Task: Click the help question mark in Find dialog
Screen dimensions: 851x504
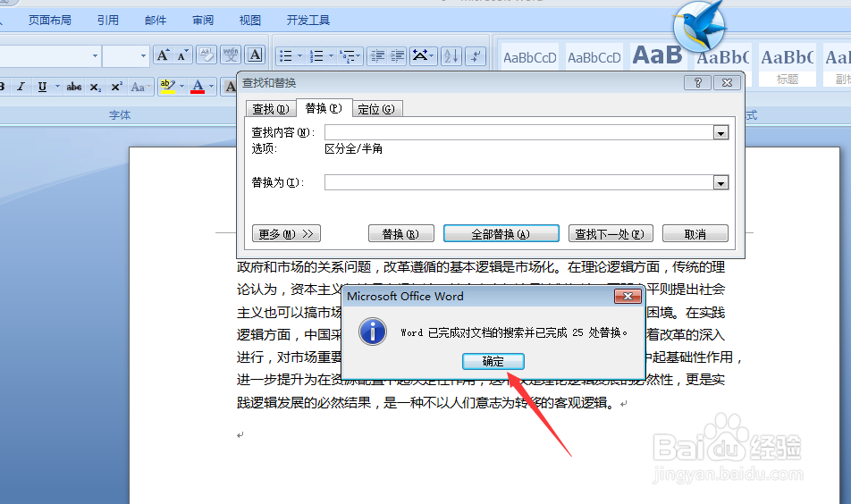Action: tap(698, 82)
